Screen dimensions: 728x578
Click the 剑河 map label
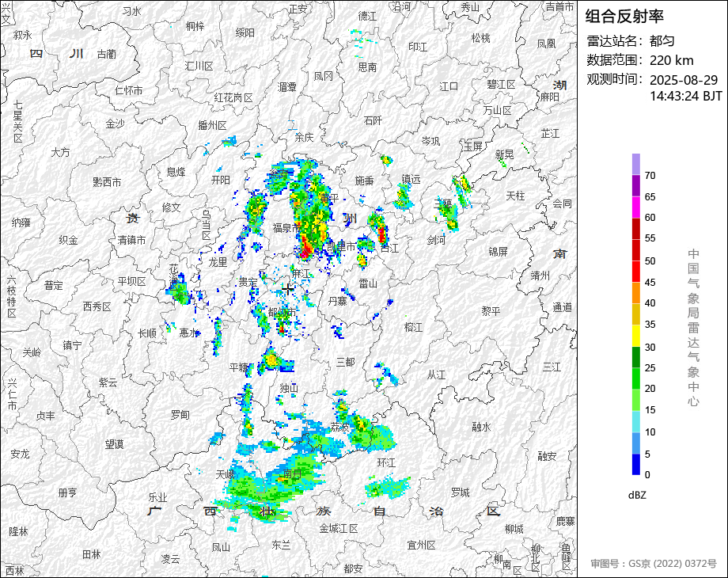point(437,240)
